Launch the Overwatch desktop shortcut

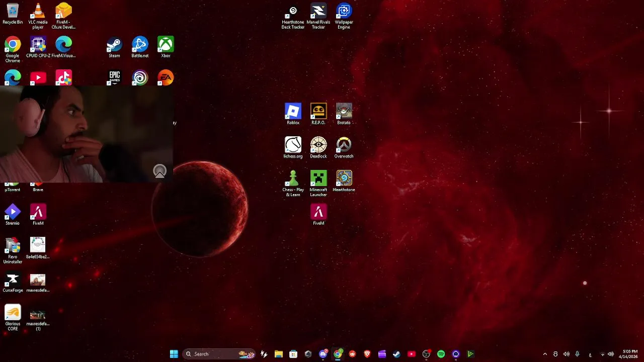[344, 147]
